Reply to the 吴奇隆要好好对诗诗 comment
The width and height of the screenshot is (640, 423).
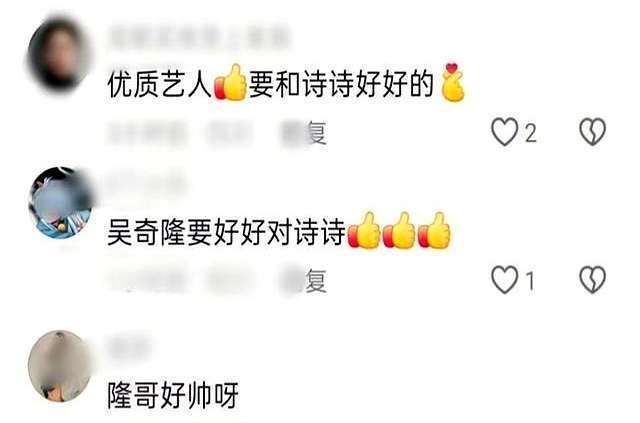(x=305, y=281)
